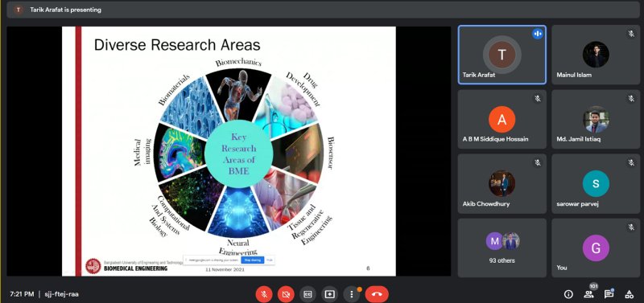Expand the 93 others tile

pos(502,248)
